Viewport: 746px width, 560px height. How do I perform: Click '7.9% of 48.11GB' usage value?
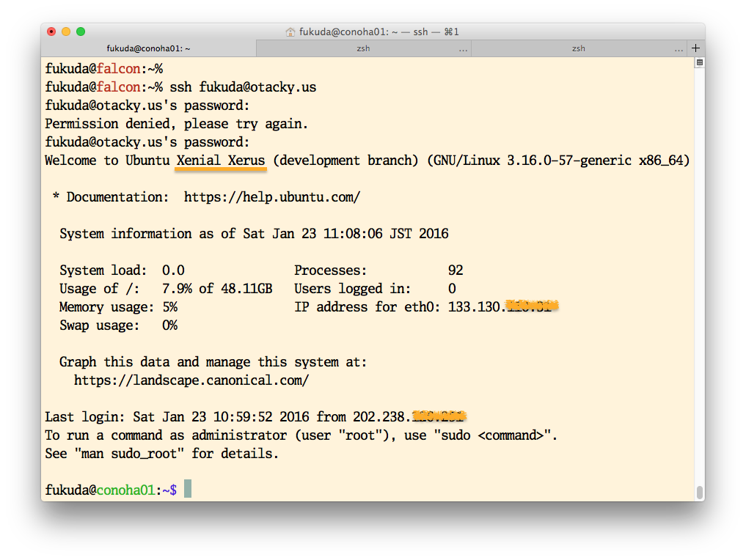[217, 289]
